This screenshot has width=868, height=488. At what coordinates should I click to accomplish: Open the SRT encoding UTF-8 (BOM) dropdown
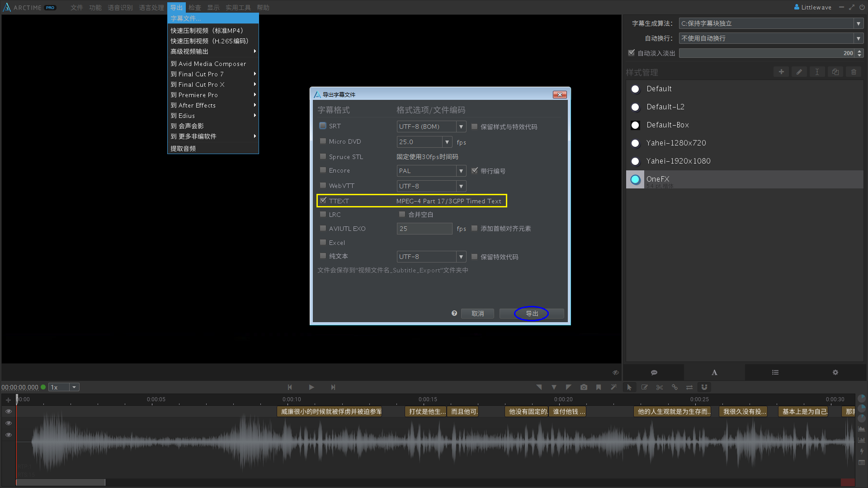[431, 127]
